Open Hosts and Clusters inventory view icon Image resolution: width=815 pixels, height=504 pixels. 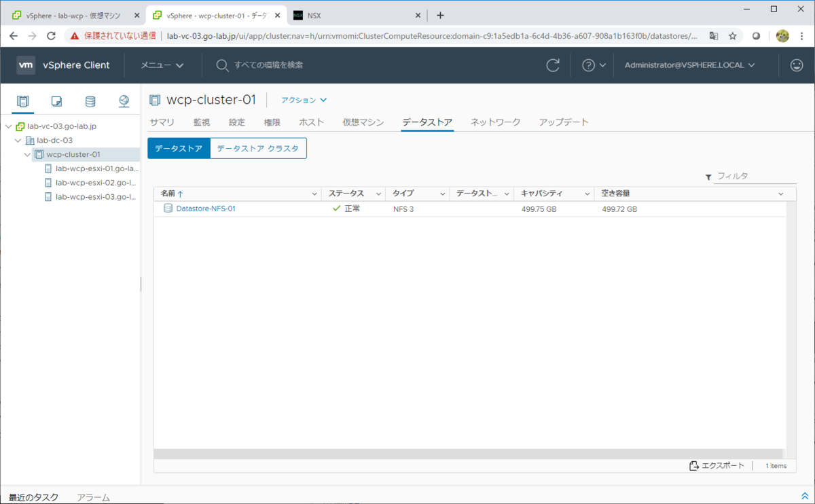pyautogui.click(x=23, y=102)
